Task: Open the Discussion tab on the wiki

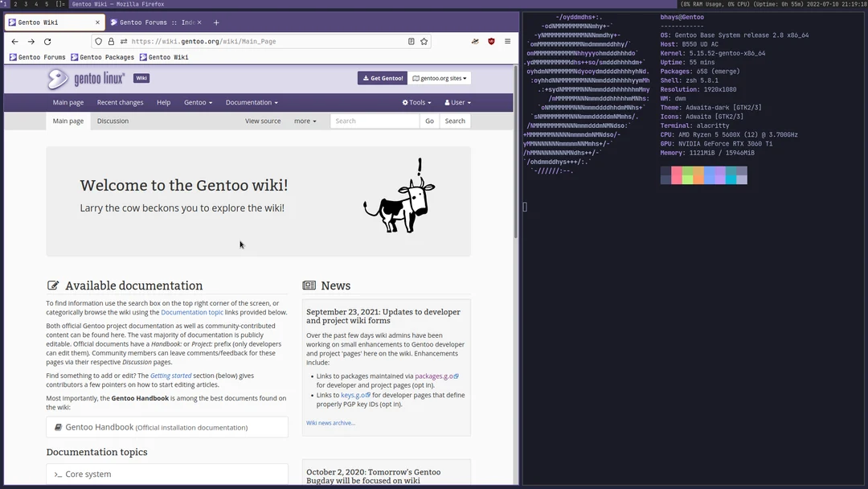Action: (113, 121)
